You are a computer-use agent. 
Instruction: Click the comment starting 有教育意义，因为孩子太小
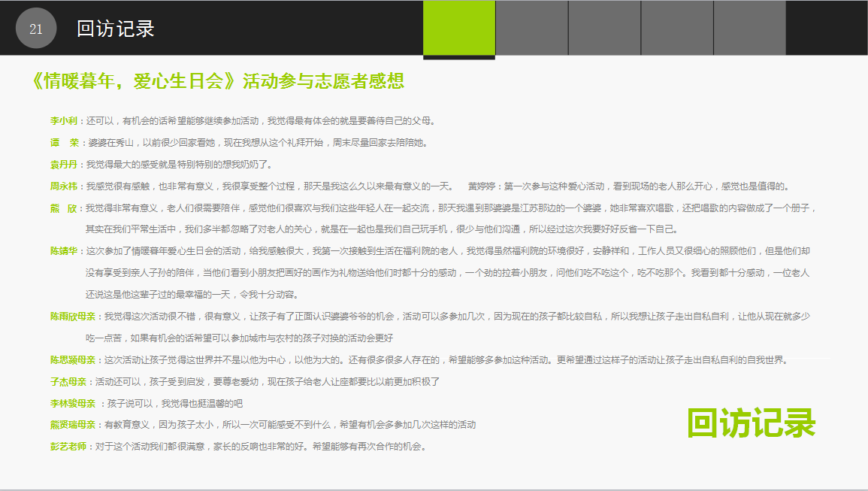pos(290,425)
